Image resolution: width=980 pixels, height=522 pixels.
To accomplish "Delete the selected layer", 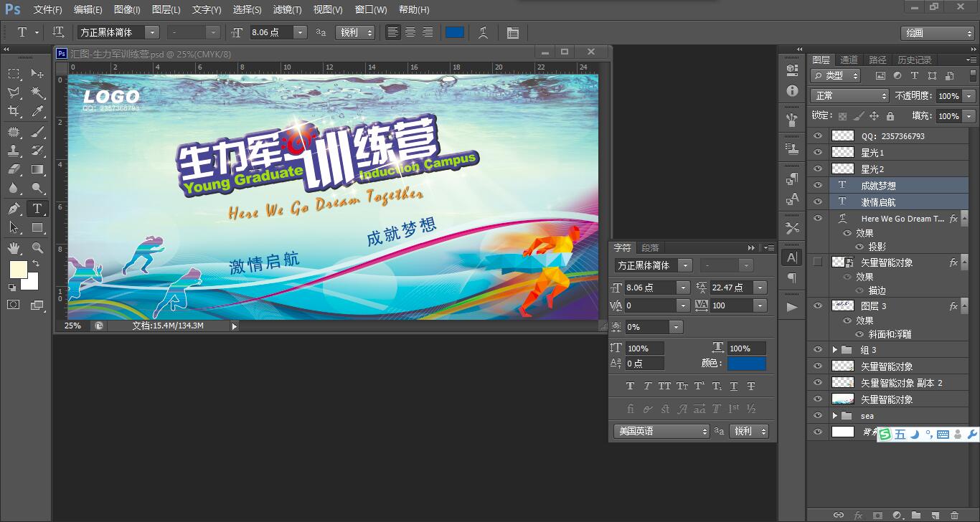I will click(953, 515).
